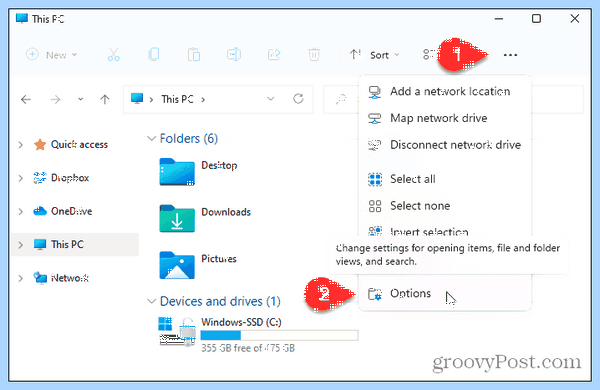Open the New dropdown button
Image resolution: width=600 pixels, height=390 pixels.
tap(52, 55)
